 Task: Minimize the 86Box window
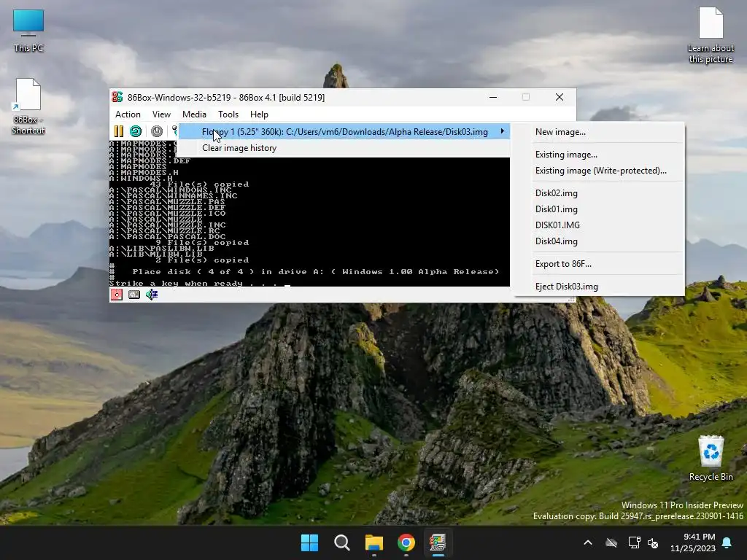(x=493, y=97)
